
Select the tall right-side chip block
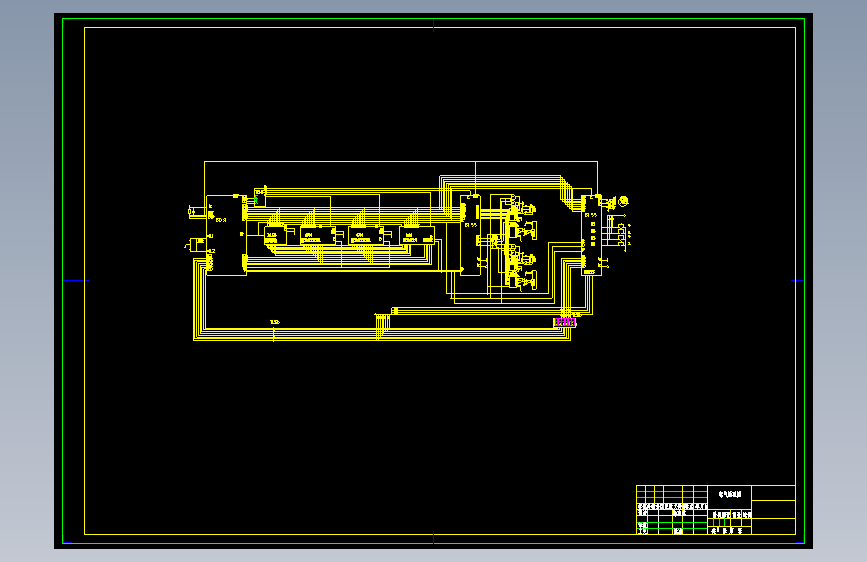coord(591,235)
